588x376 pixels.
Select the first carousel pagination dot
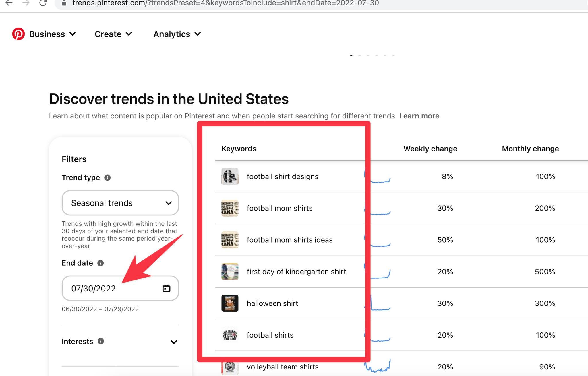(x=351, y=54)
